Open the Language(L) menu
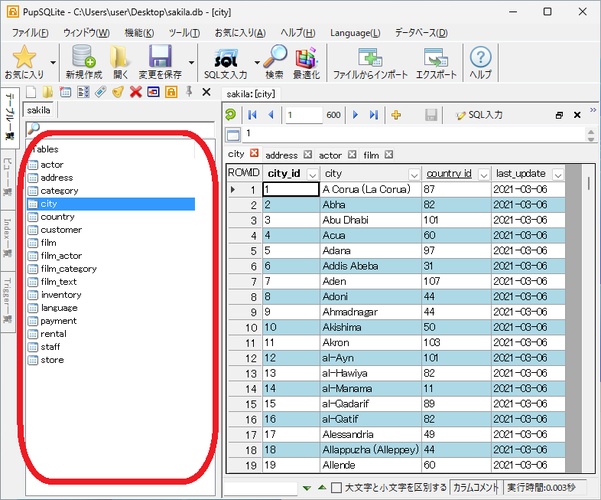 355,33
